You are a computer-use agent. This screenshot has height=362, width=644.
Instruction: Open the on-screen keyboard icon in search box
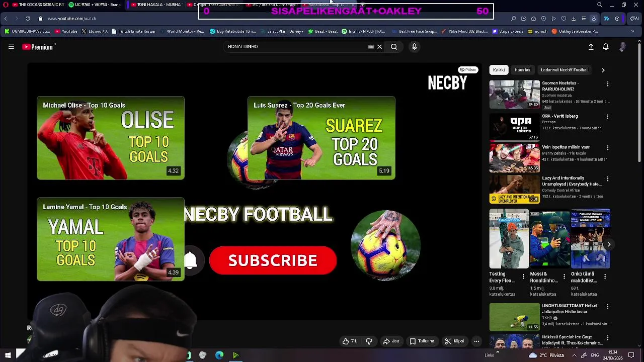pos(371,47)
